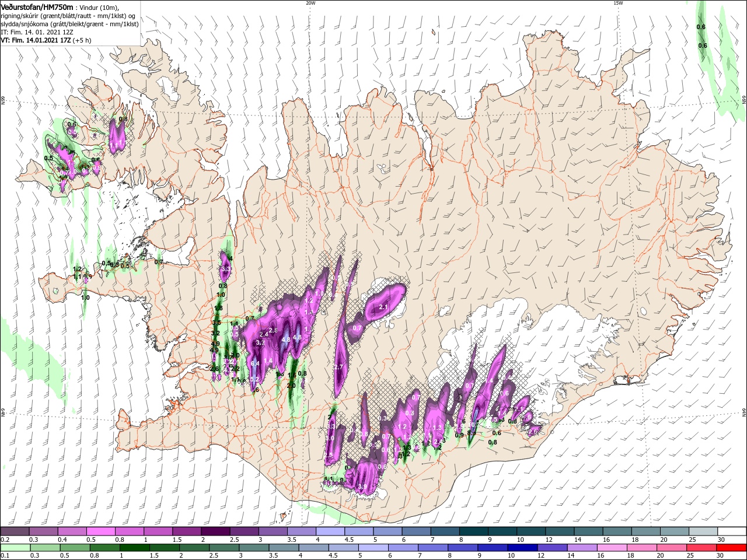
Task: Pick the top legend bar 2 darkest purple swatch
Action: (x=215, y=531)
